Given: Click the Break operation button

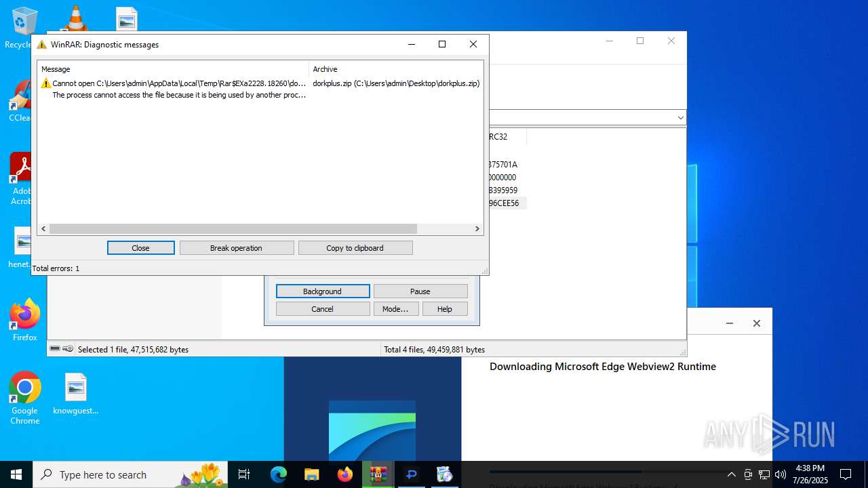Looking at the screenshot, I should (x=237, y=248).
